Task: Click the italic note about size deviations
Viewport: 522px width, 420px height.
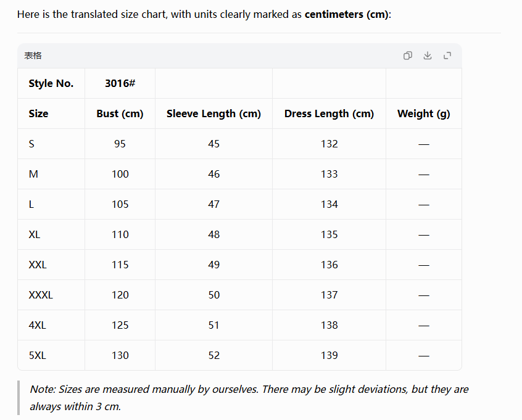Action: tap(249, 398)
